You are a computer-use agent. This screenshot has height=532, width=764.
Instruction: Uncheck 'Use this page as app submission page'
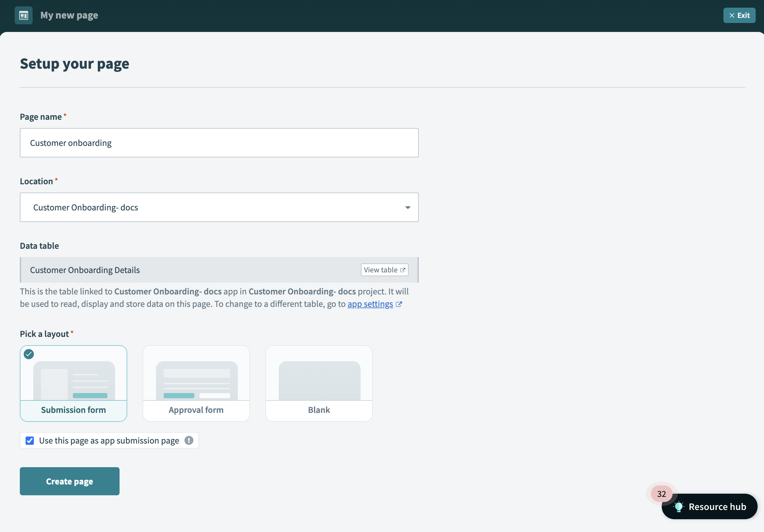(30, 440)
